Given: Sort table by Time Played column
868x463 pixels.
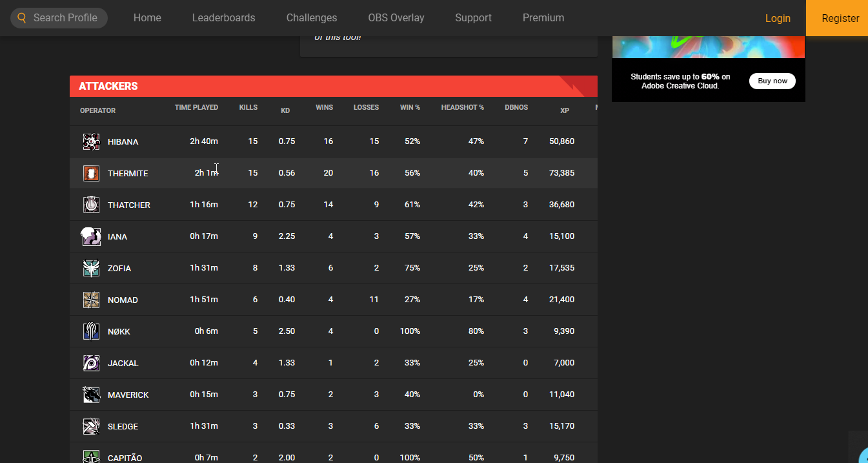Looking at the screenshot, I should 196,107.
